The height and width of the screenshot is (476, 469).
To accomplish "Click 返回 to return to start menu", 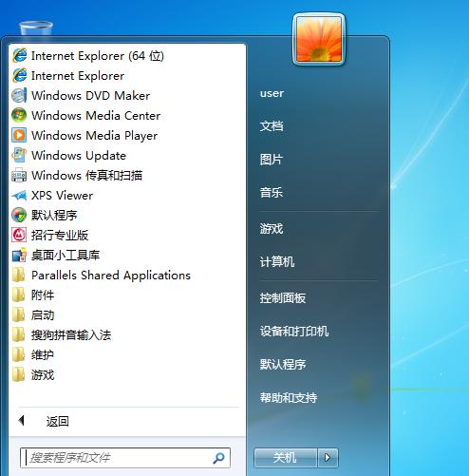I will click(x=58, y=422).
